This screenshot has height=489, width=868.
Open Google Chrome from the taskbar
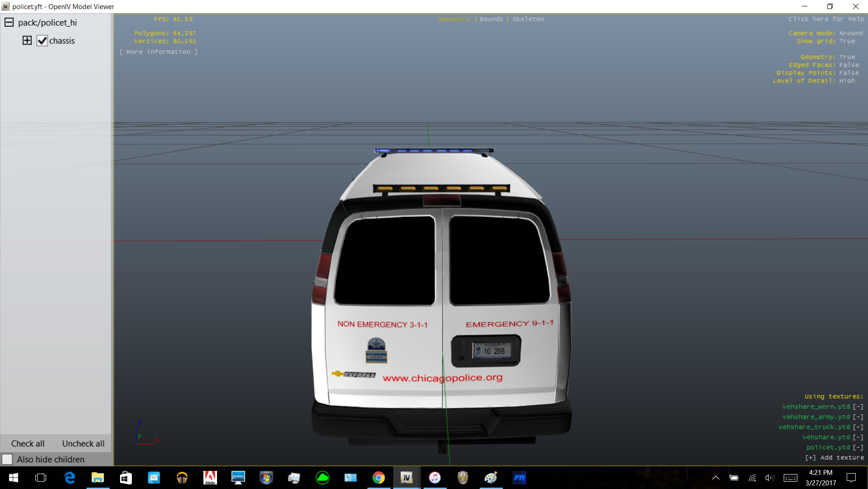[378, 478]
